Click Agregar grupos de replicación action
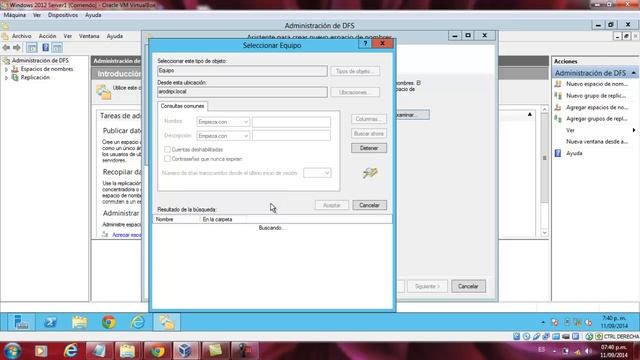 (597, 118)
